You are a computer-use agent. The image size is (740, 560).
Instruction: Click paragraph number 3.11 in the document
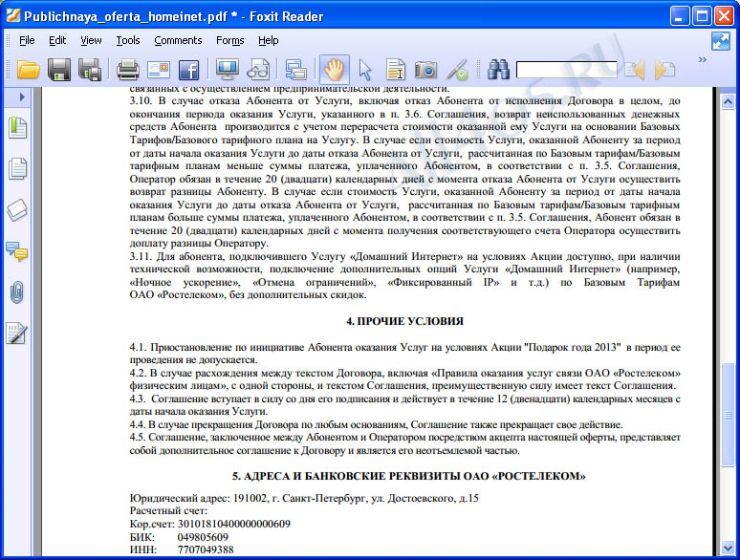click(141, 257)
